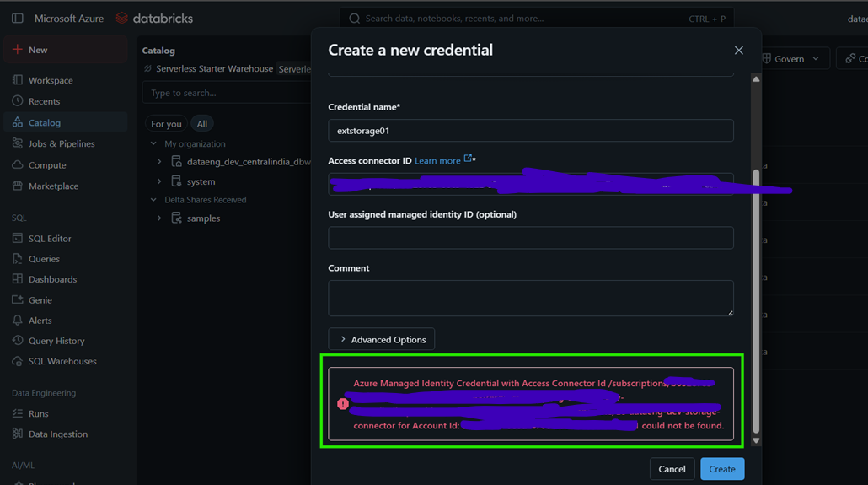
Task: Expand the system catalog chevron
Action: pos(159,181)
